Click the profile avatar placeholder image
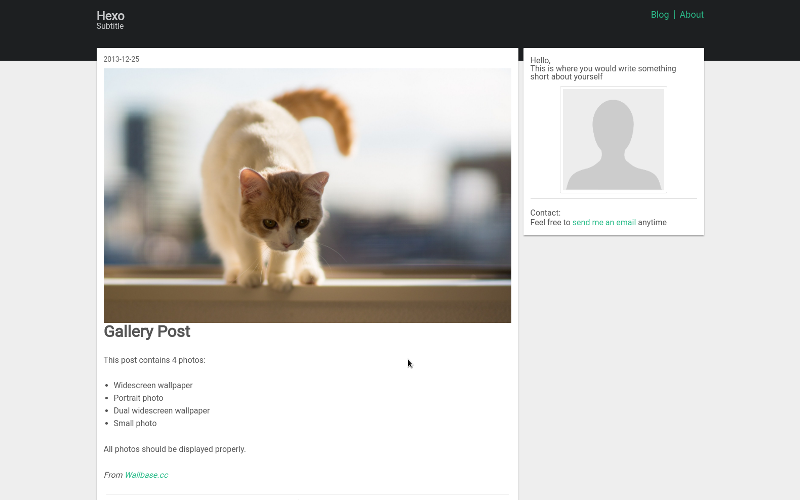Screen dimensions: 800x500 (x=613, y=139)
